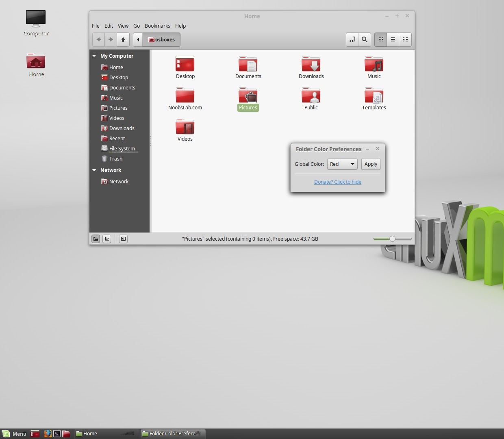The image size is (504, 439).
Task: Open the View menu
Action: point(123,26)
